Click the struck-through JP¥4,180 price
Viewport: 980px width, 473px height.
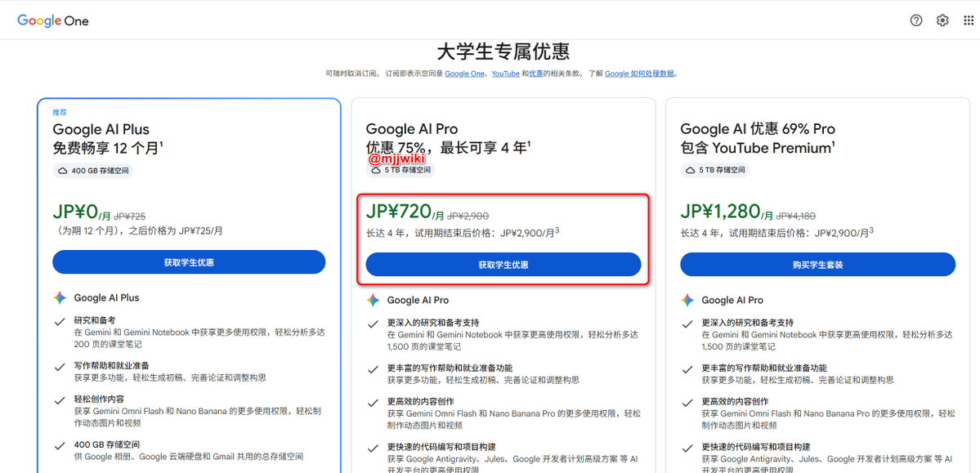(797, 216)
